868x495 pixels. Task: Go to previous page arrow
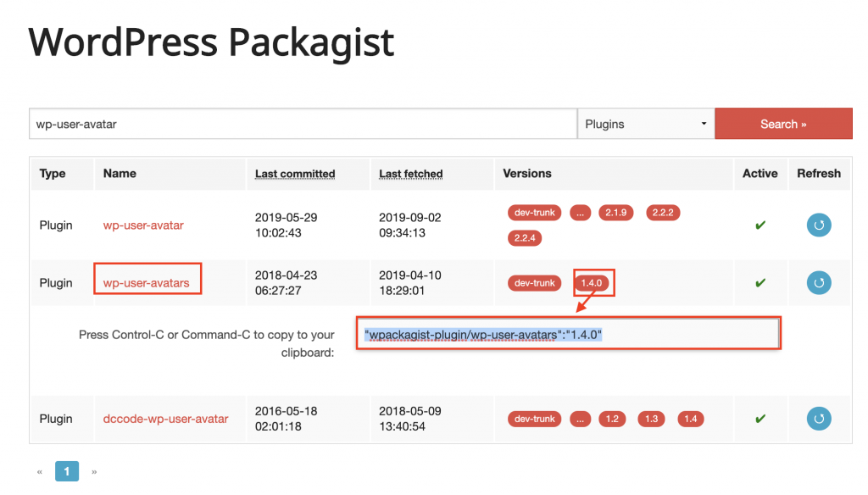39,472
